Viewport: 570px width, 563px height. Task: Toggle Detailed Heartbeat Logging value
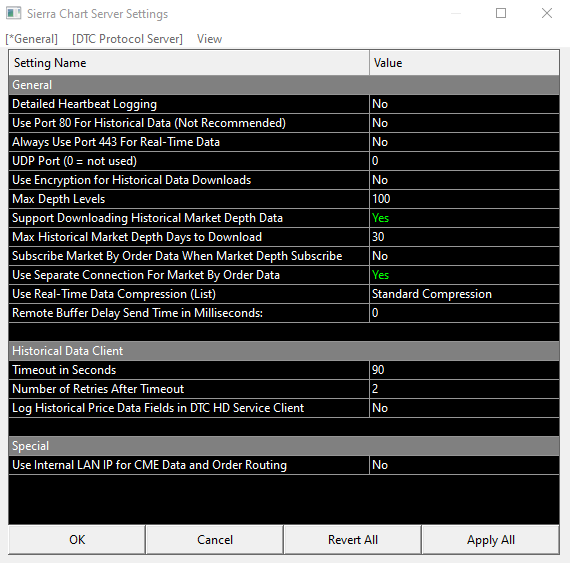[464, 104]
